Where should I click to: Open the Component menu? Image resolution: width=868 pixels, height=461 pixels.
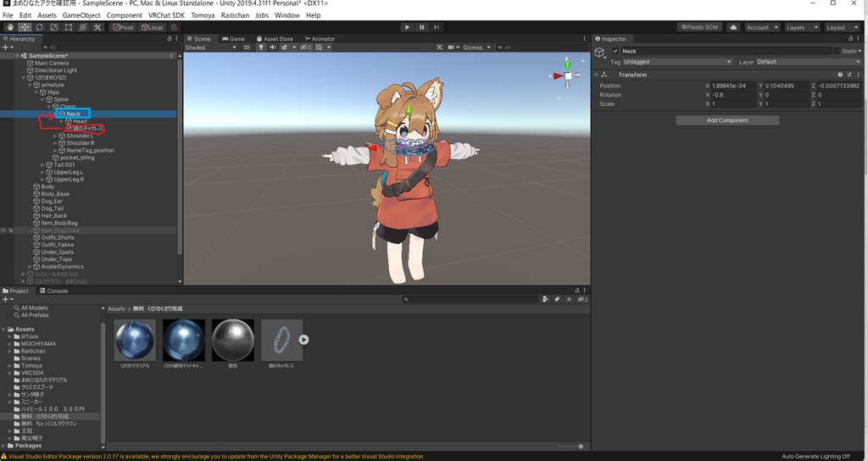(124, 15)
